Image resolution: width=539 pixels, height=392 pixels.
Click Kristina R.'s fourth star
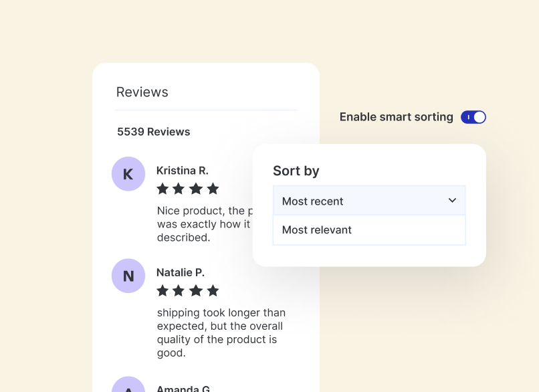pyautogui.click(x=213, y=189)
